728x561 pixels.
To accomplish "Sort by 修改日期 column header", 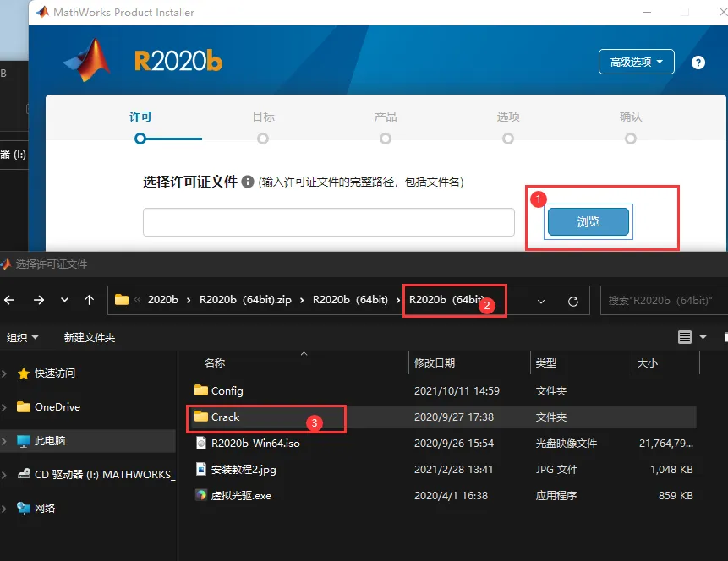I will [x=435, y=362].
